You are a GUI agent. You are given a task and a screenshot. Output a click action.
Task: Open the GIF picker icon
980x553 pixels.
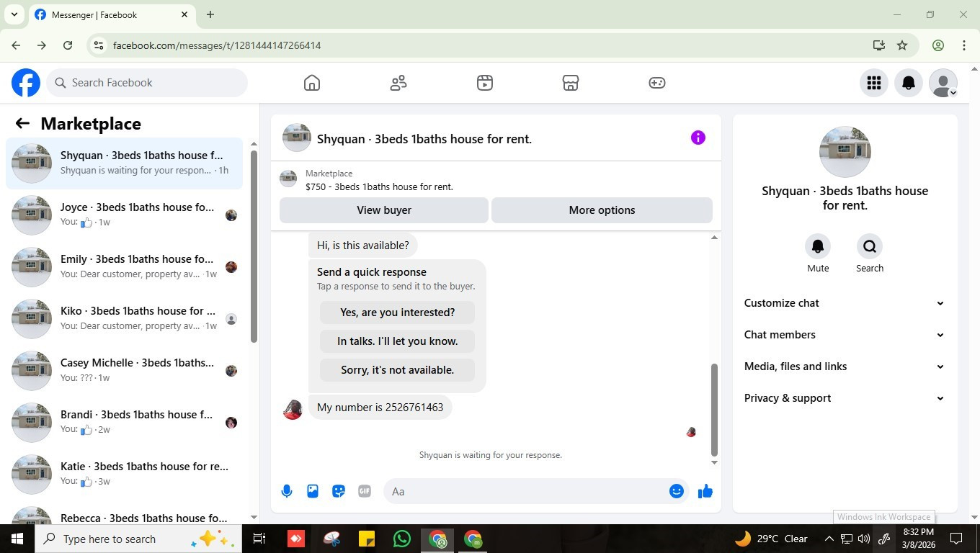[365, 491]
